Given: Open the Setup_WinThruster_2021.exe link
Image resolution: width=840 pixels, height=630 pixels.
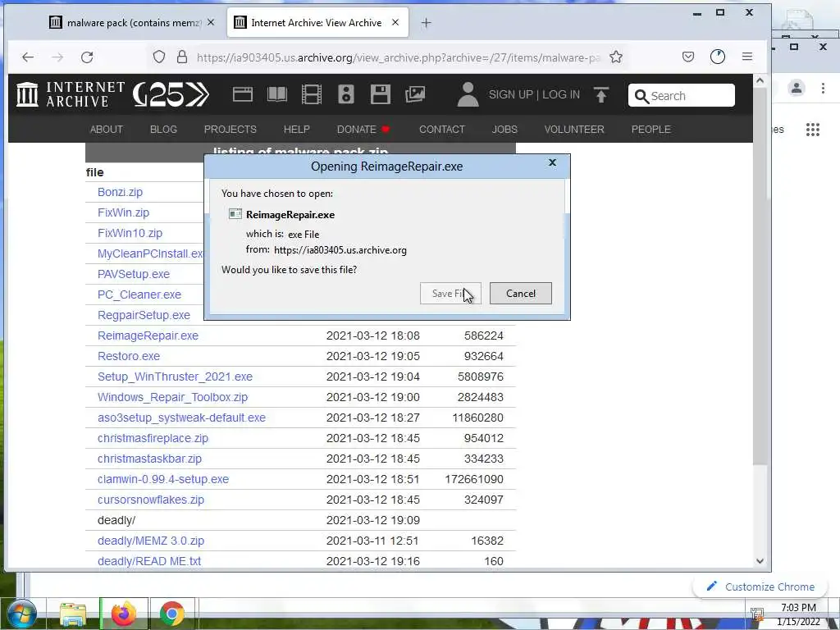Looking at the screenshot, I should (175, 376).
